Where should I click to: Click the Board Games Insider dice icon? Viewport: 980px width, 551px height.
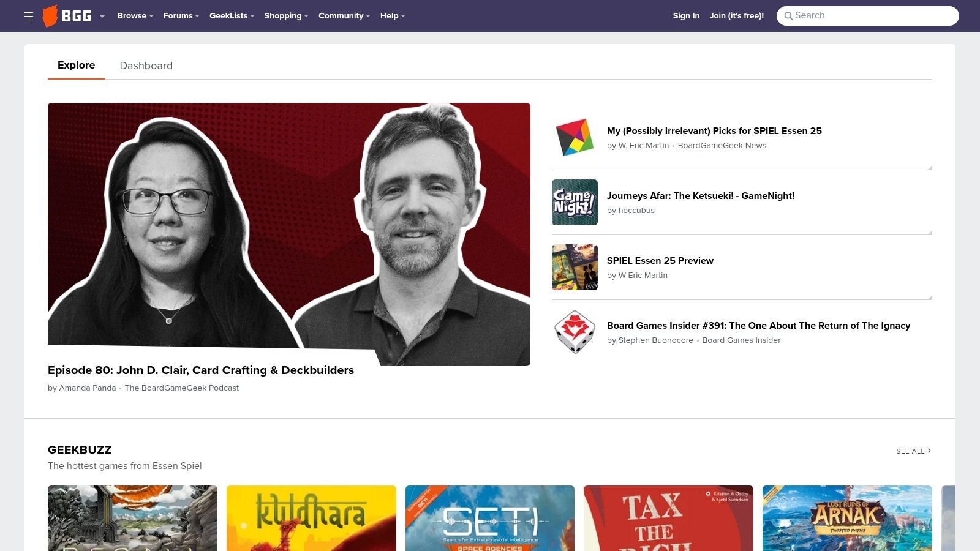pyautogui.click(x=575, y=332)
